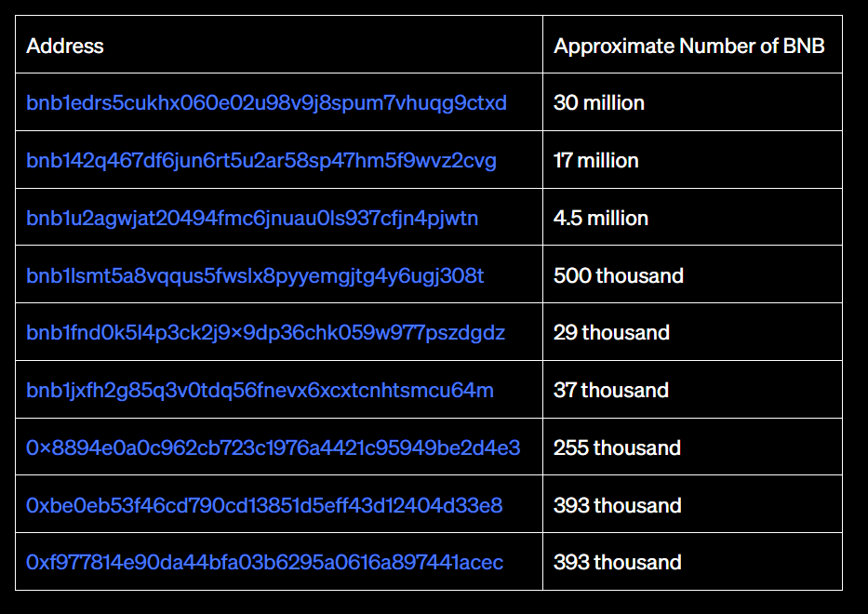Open address link bnb142q467df6jun6rt5u2ar58sp47hm5f9wvz2cvg
868x614 pixels.
[x=261, y=161]
